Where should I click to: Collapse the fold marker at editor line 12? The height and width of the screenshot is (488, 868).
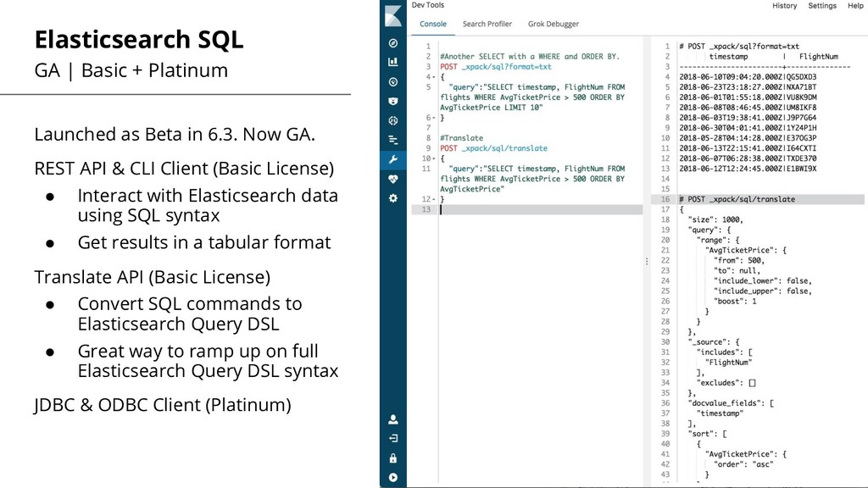[434, 199]
